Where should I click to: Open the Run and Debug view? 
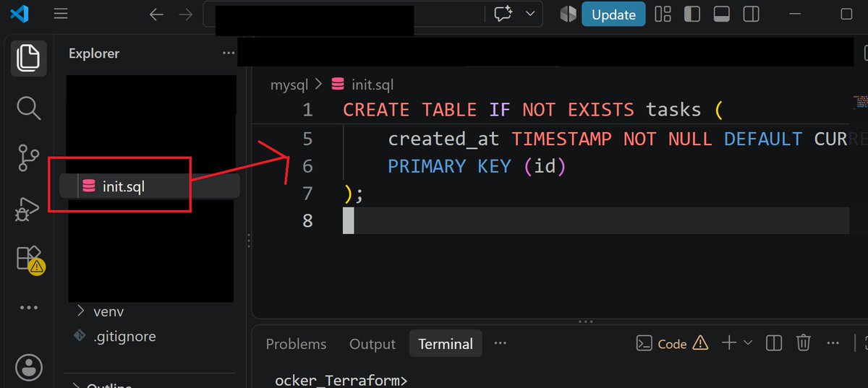[28, 208]
